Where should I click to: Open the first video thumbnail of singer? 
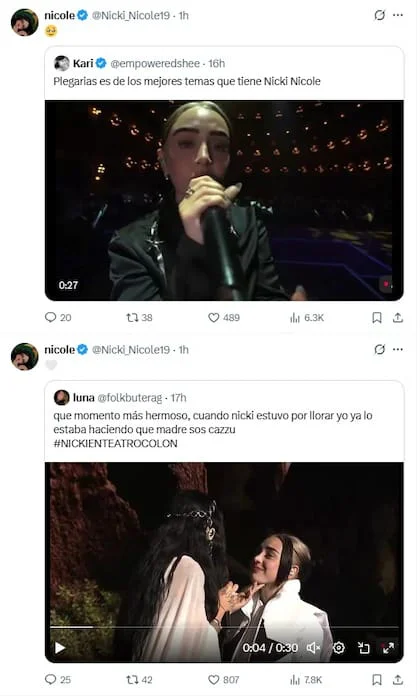[x=224, y=200]
